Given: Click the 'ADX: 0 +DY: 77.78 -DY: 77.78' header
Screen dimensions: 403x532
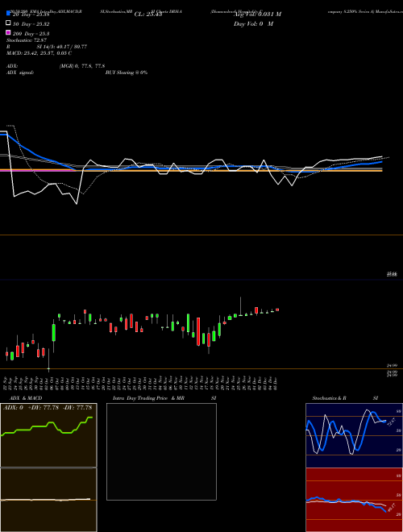Looking at the screenshot, I should click(48, 407).
